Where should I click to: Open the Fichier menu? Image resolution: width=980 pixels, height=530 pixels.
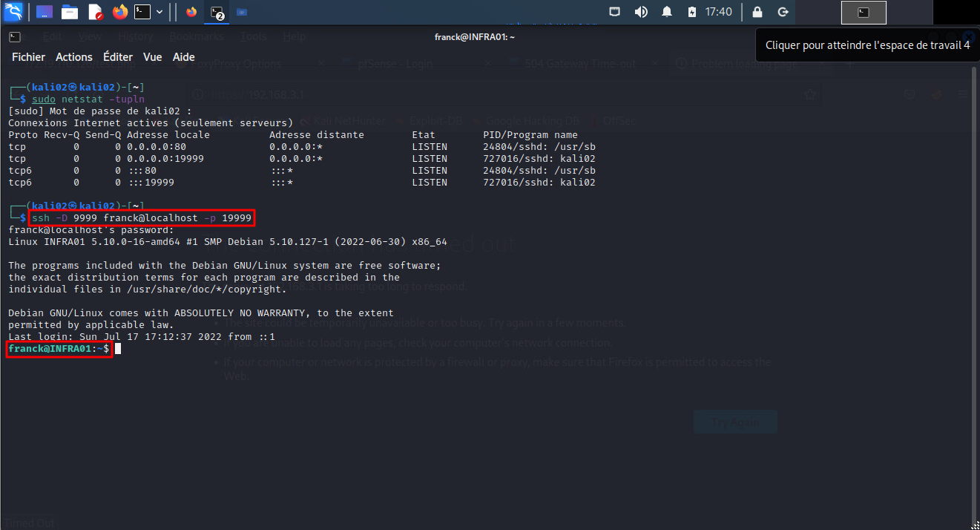pyautogui.click(x=28, y=57)
